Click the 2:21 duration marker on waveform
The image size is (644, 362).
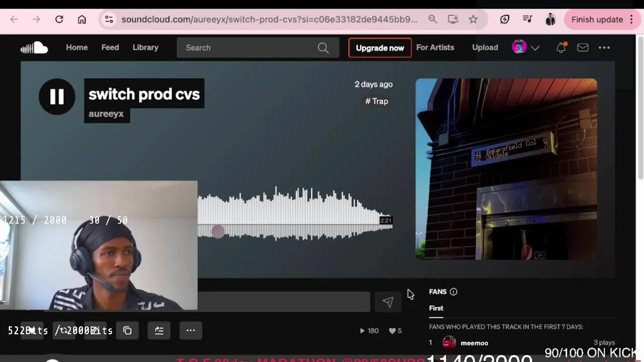coord(386,220)
